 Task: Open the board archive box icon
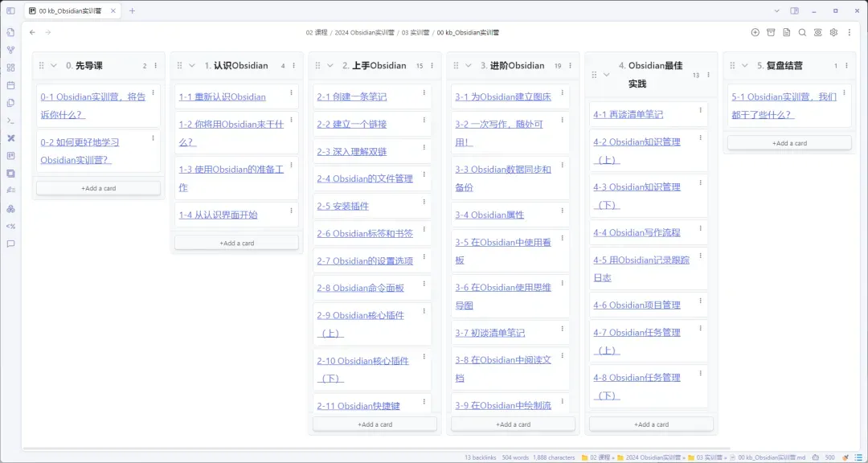pos(771,33)
